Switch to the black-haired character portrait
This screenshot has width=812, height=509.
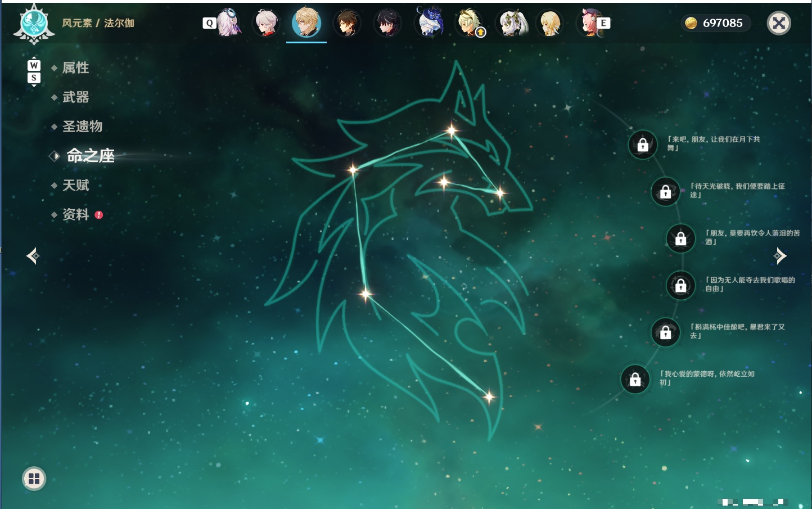click(x=387, y=23)
